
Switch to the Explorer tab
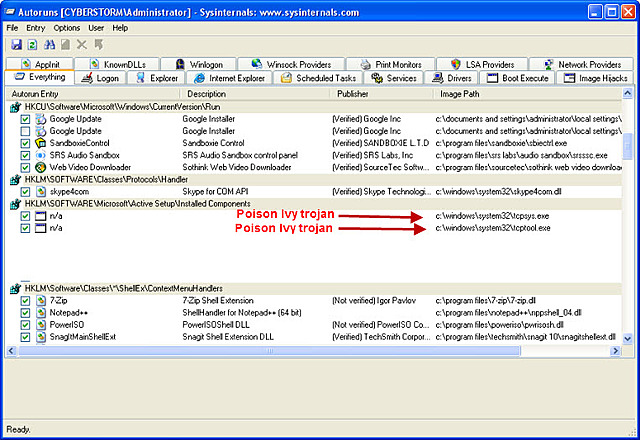coord(156,78)
